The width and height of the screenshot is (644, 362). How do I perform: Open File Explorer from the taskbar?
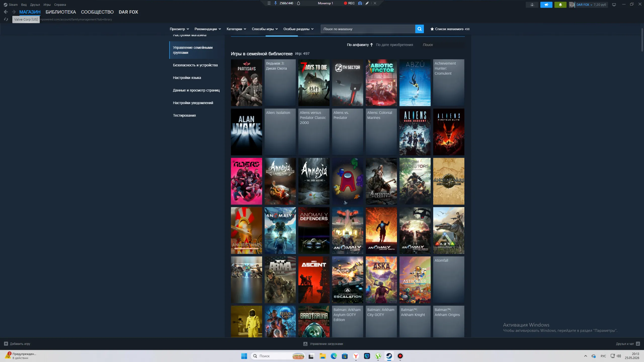(323, 356)
